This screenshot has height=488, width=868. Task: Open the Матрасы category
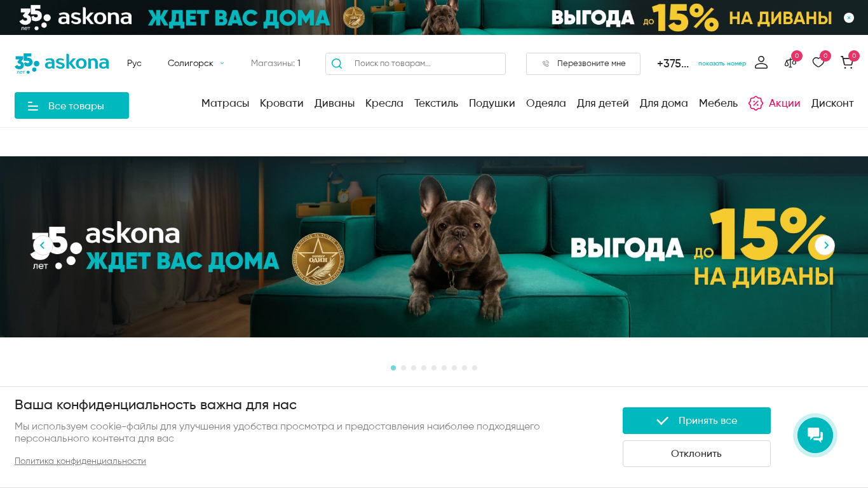(x=225, y=103)
